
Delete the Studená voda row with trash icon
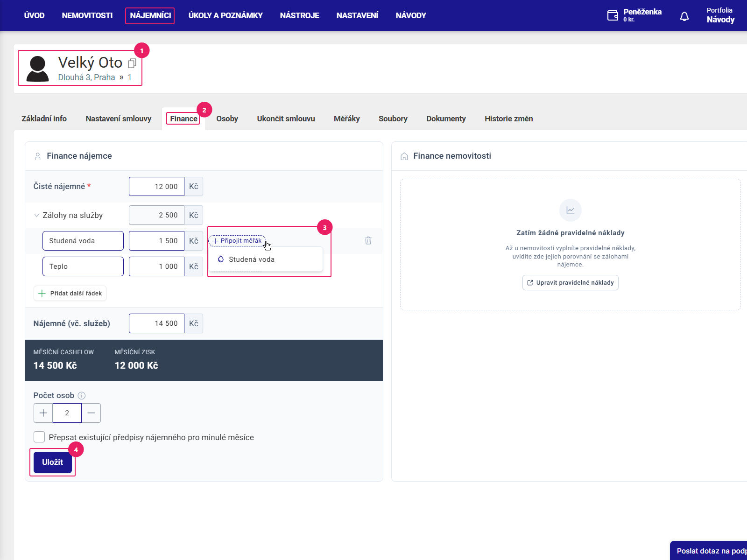[x=368, y=240]
